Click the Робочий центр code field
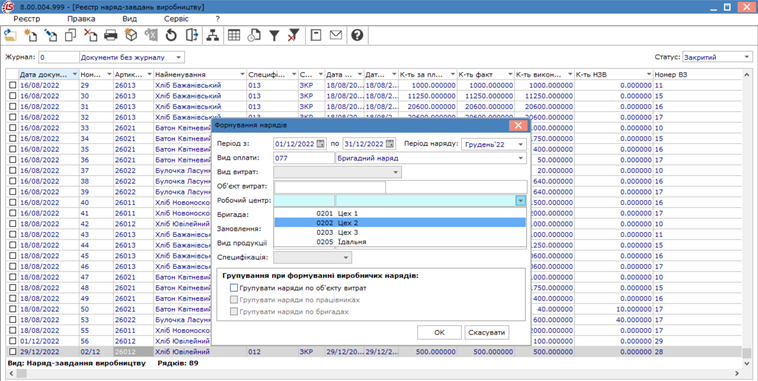Screen dimensions: 758x381 [x=304, y=201]
